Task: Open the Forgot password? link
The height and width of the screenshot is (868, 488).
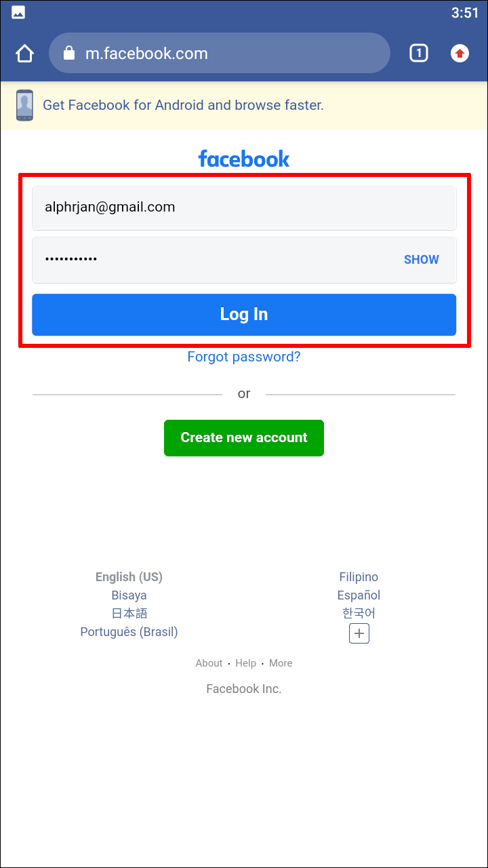Action: coord(244,357)
